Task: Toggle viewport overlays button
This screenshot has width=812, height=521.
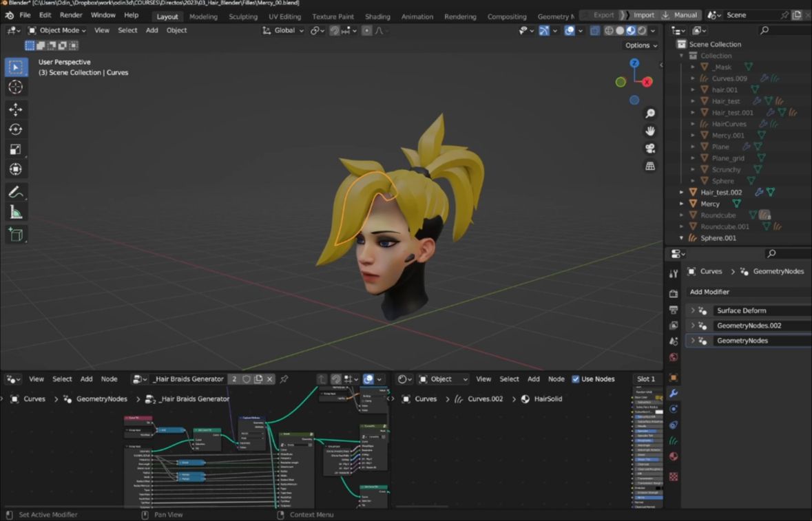Action: coord(569,30)
